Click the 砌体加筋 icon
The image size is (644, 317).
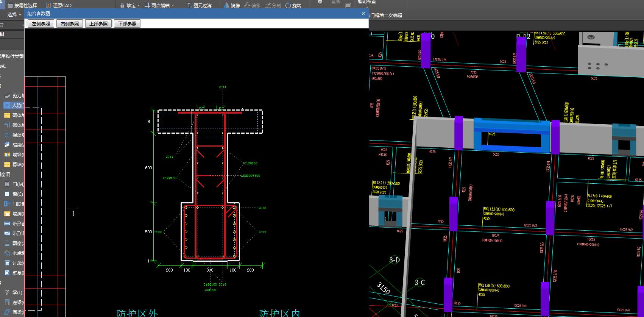(7, 125)
